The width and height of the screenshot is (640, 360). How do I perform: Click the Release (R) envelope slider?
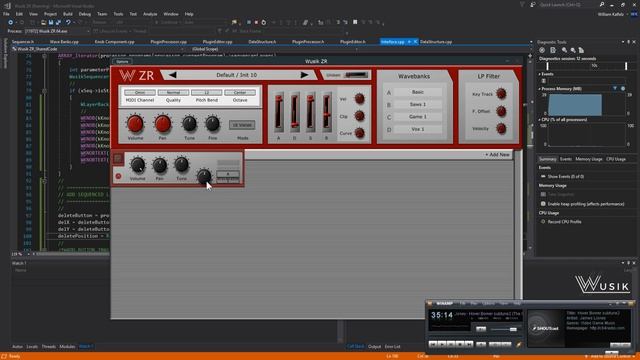pyautogui.click(x=327, y=112)
